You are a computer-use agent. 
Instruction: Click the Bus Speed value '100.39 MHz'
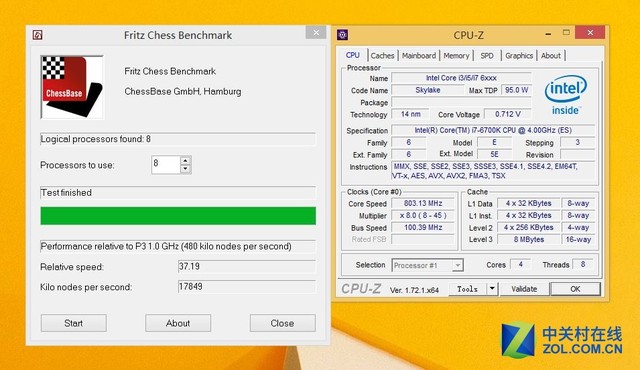(x=423, y=227)
